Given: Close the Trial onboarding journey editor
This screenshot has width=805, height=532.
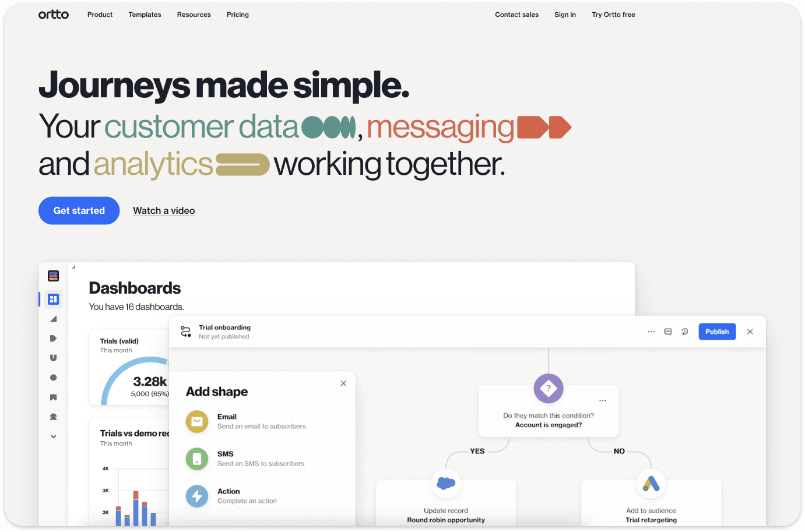Looking at the screenshot, I should pos(750,332).
